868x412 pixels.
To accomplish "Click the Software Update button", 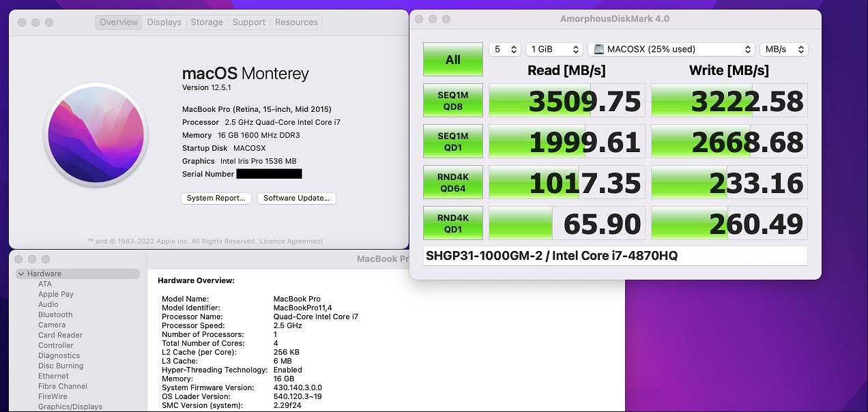I will (297, 198).
